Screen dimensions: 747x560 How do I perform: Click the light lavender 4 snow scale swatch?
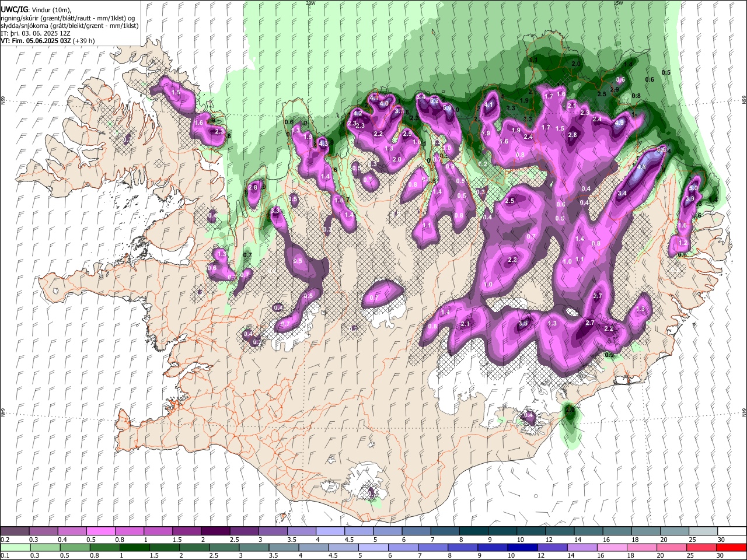click(330, 531)
